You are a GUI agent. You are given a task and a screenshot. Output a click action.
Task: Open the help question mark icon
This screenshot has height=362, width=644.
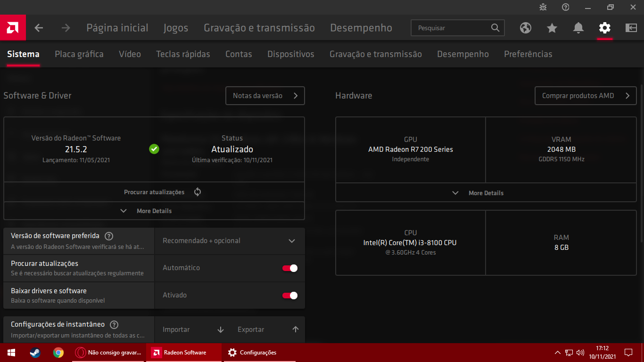[x=566, y=7]
